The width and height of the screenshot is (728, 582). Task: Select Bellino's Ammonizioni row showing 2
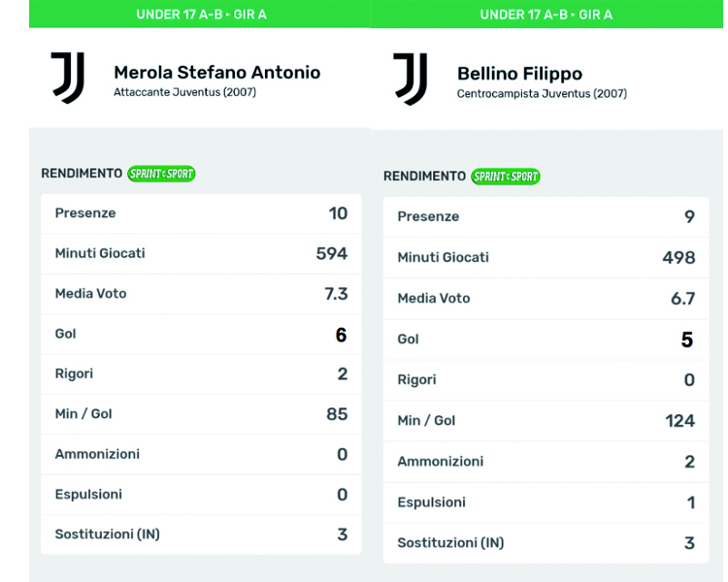coord(546,462)
